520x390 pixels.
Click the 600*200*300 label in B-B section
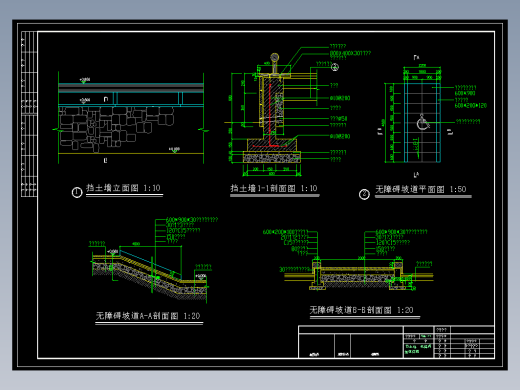[285, 232]
